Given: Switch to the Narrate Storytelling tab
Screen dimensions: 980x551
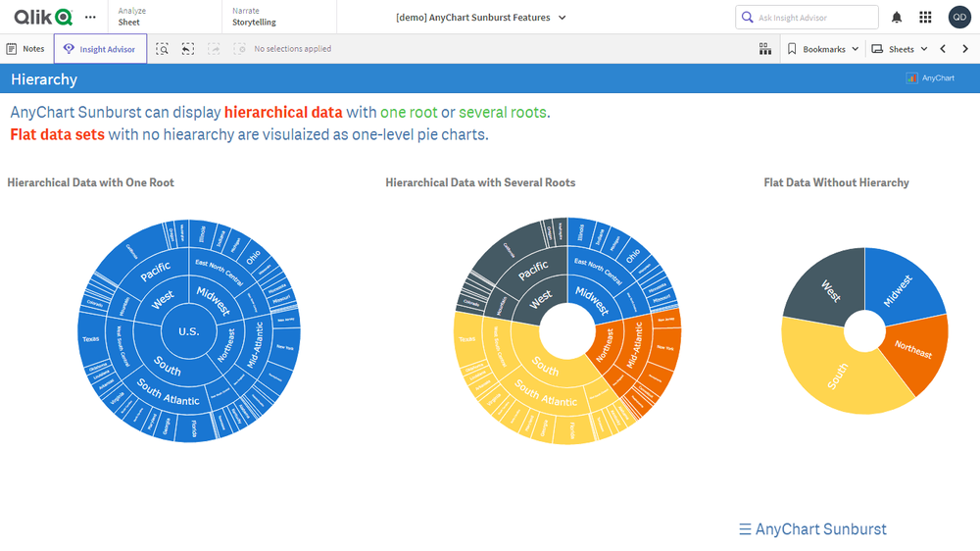Looking at the screenshot, I should click(255, 17).
